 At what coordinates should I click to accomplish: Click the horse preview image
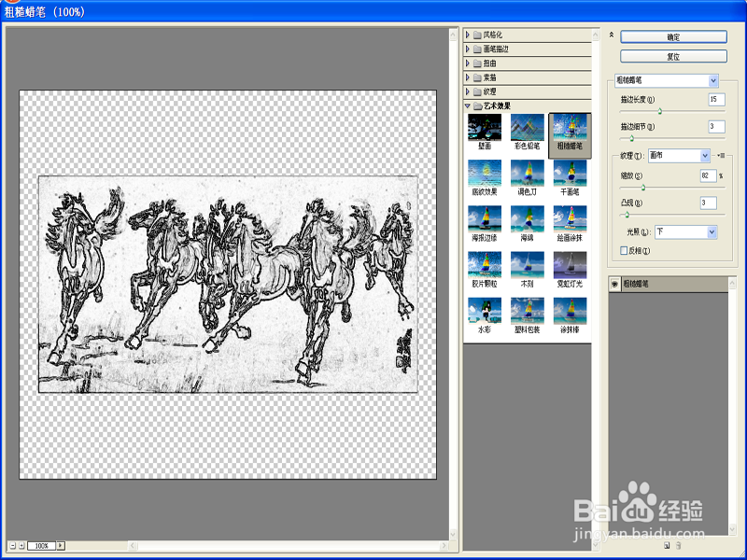(228, 285)
